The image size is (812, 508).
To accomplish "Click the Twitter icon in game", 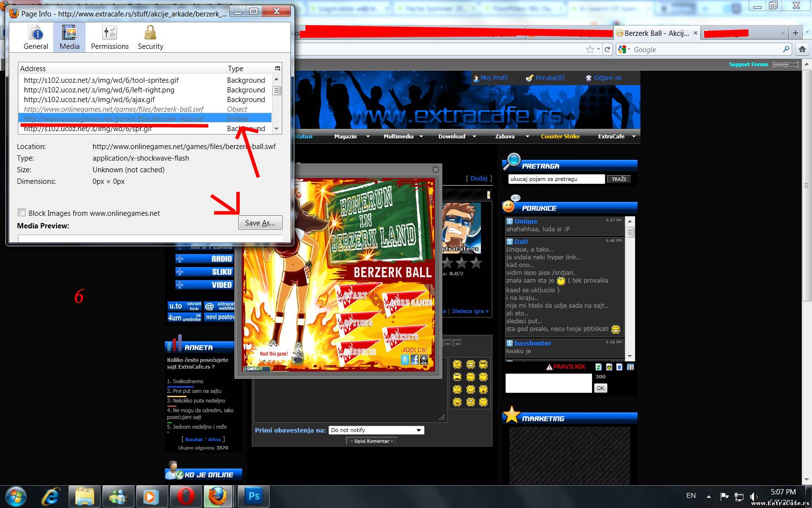I will click(x=405, y=359).
